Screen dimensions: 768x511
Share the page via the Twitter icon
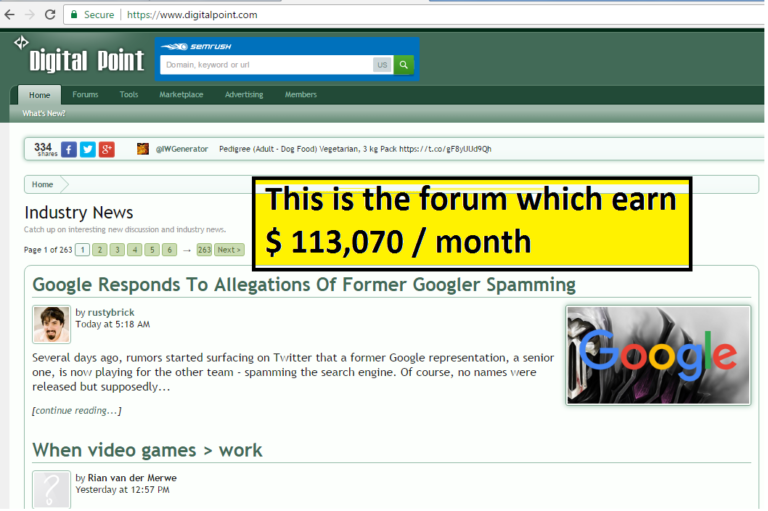88,149
